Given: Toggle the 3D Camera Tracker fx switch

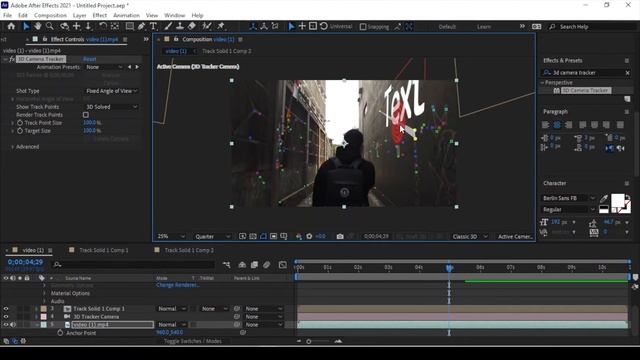Looking at the screenshot, I should [12, 59].
